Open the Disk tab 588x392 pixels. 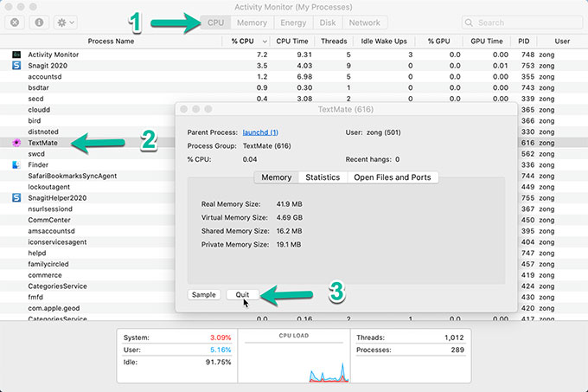click(329, 22)
